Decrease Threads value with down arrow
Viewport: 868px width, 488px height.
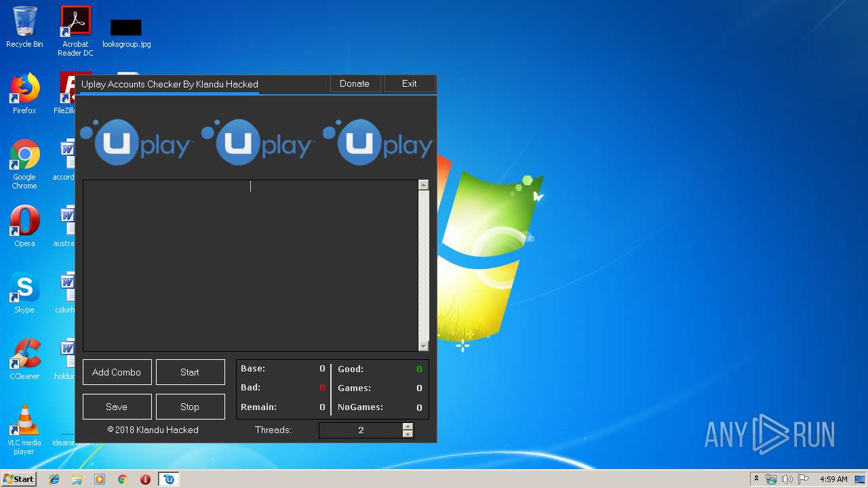(408, 434)
